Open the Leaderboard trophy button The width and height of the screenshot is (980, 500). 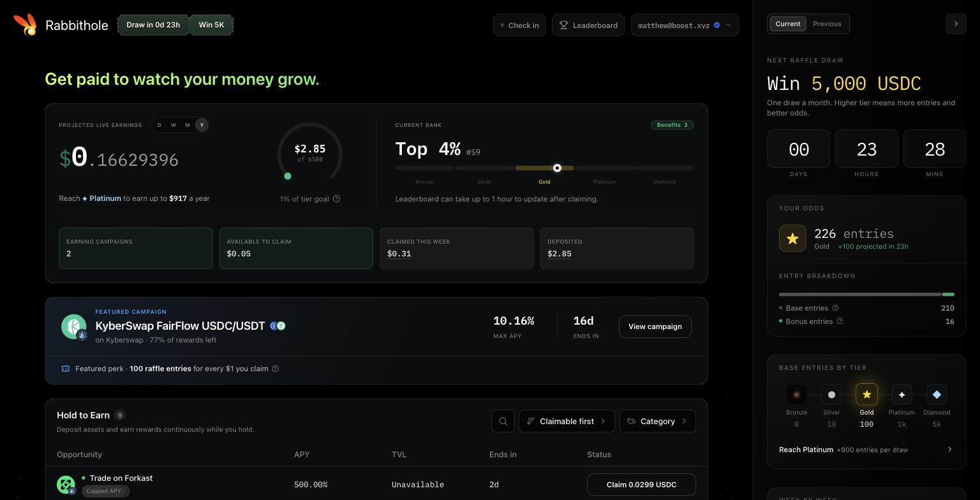(588, 26)
